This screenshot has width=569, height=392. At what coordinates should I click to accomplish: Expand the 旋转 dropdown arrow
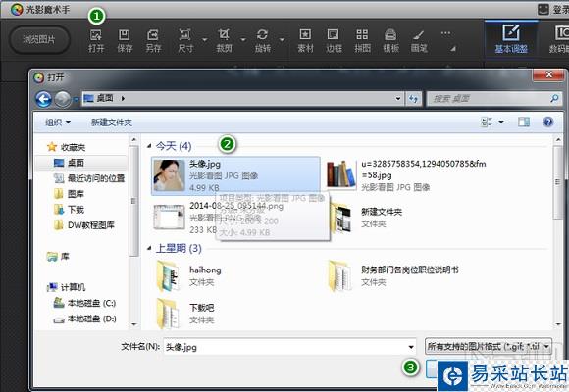282,39
